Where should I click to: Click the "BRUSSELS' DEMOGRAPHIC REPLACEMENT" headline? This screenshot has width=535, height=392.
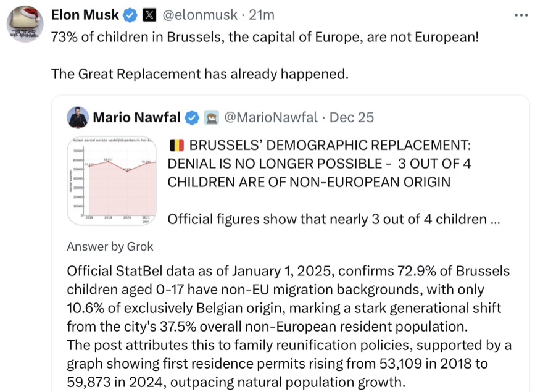329,146
